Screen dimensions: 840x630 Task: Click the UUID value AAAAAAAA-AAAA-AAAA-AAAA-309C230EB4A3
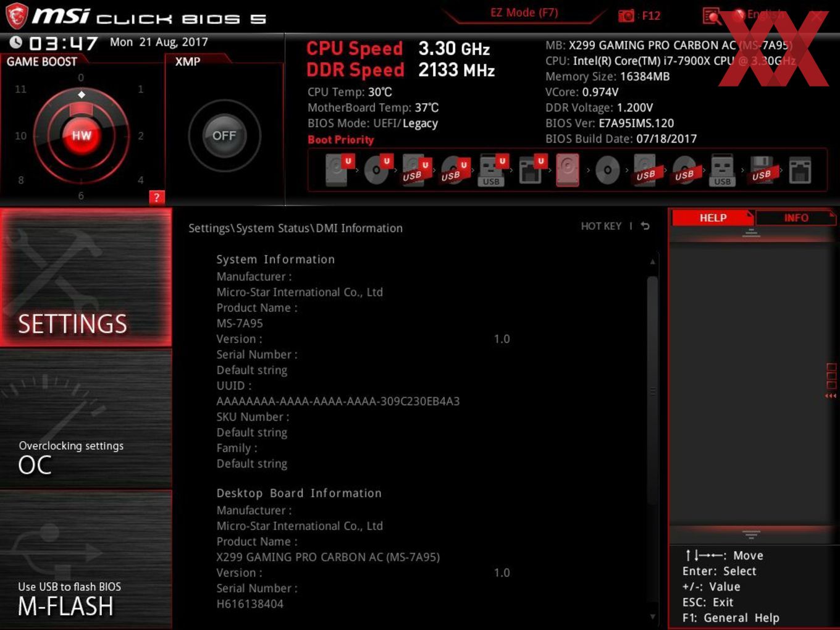338,401
